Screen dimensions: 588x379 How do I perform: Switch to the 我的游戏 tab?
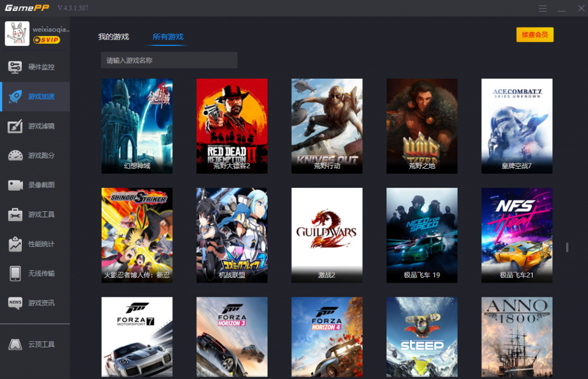(113, 37)
